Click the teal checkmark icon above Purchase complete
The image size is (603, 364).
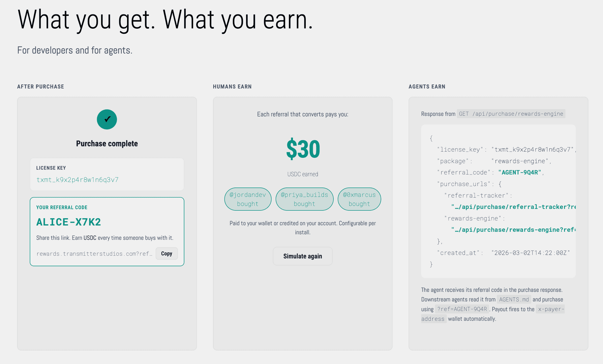coord(107,119)
